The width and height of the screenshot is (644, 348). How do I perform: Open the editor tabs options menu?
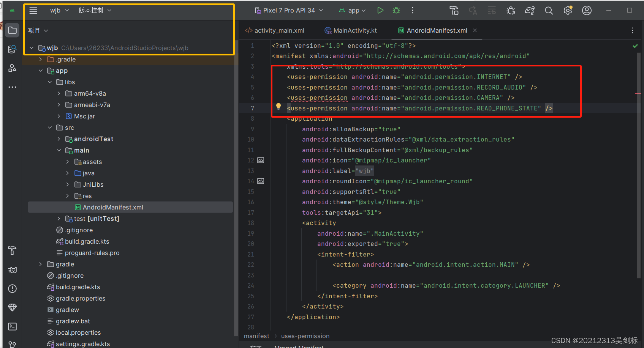click(633, 30)
